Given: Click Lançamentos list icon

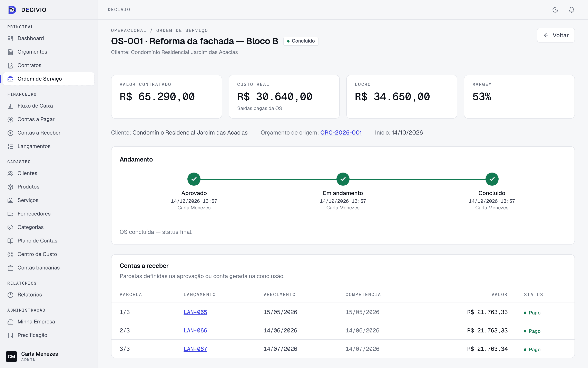Looking at the screenshot, I should click(10, 146).
